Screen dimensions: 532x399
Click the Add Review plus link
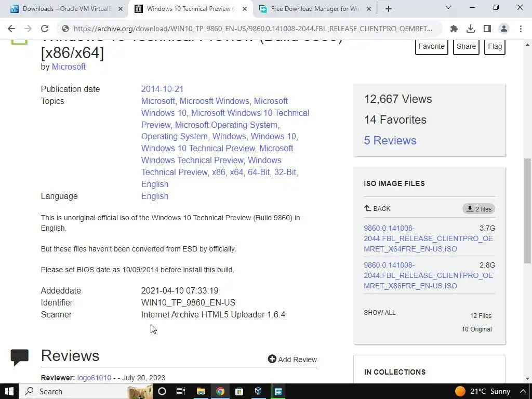point(292,360)
